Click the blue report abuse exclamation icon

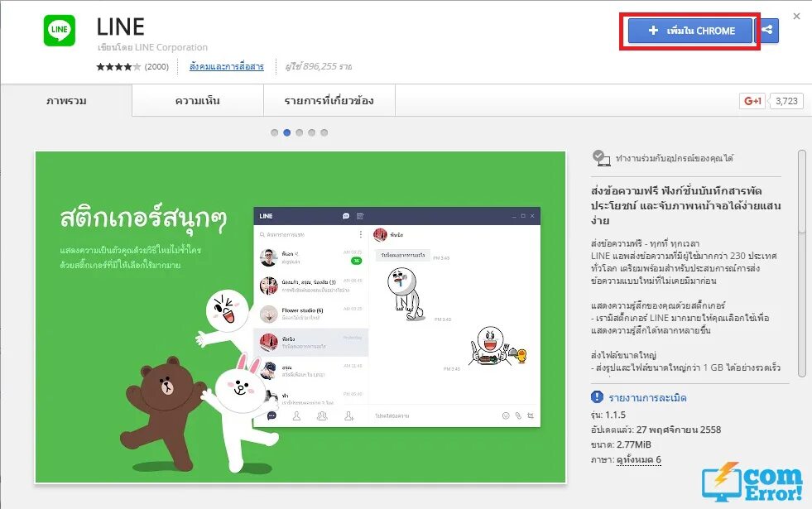pos(597,397)
